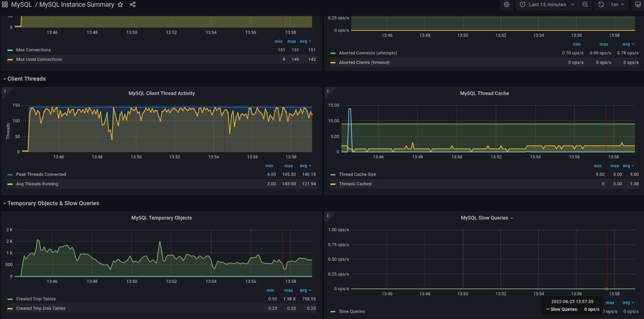Sort Client Thread Activity legend by avg
644x319 pixels.
pos(305,166)
